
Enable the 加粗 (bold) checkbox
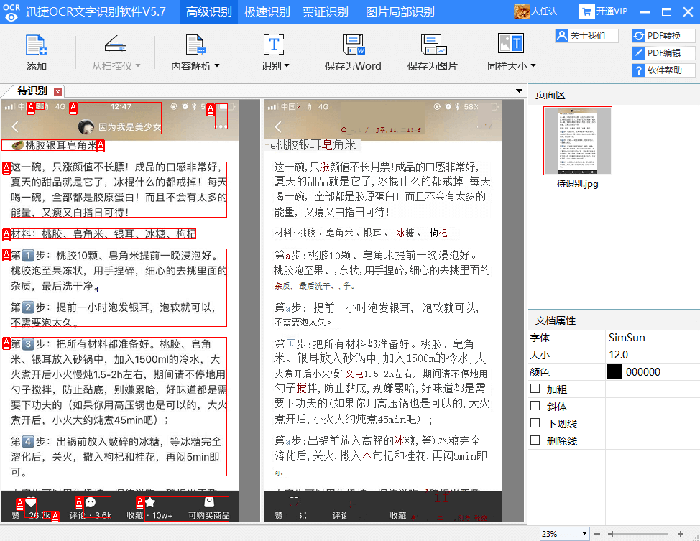535,389
